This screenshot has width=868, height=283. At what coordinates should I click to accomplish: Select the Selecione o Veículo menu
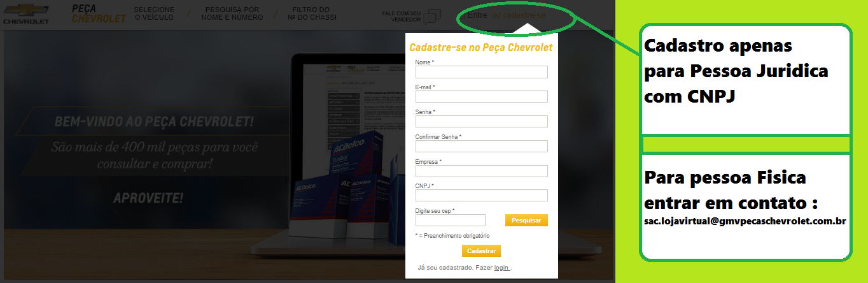point(155,14)
